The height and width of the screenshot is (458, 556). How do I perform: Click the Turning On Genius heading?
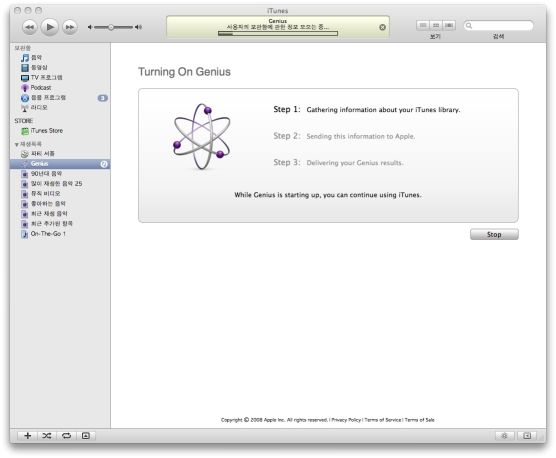coord(184,72)
